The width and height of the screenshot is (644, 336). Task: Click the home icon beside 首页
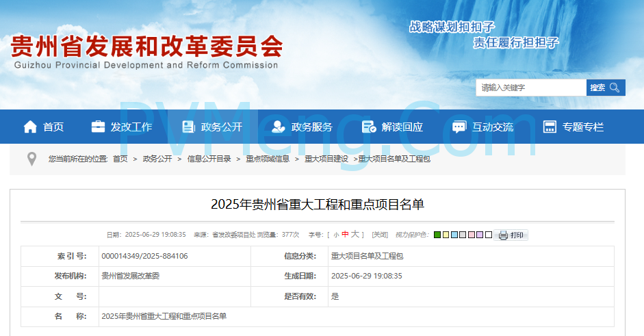pos(30,127)
